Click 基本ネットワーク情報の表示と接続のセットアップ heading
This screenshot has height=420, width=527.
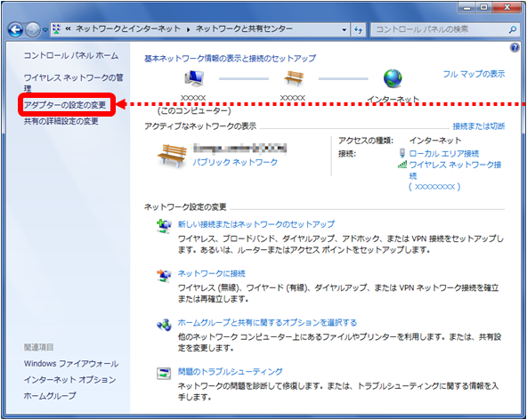231,59
